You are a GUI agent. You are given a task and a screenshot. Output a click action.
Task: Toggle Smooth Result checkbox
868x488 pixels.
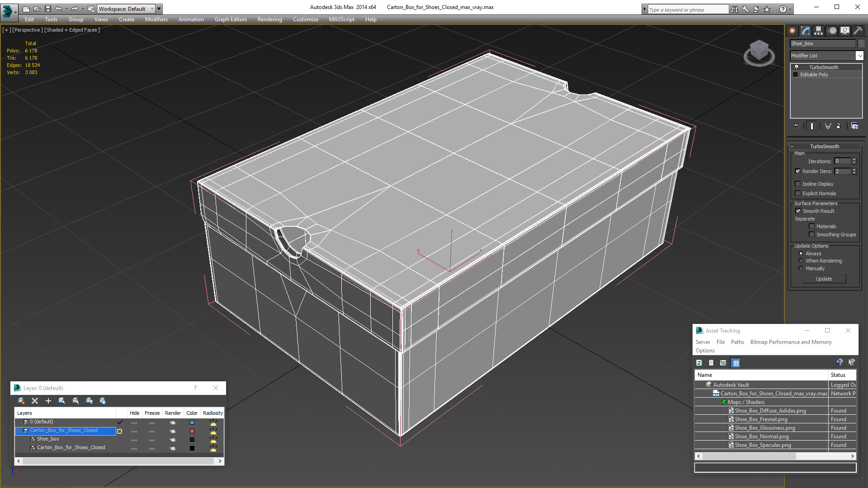pyautogui.click(x=798, y=211)
